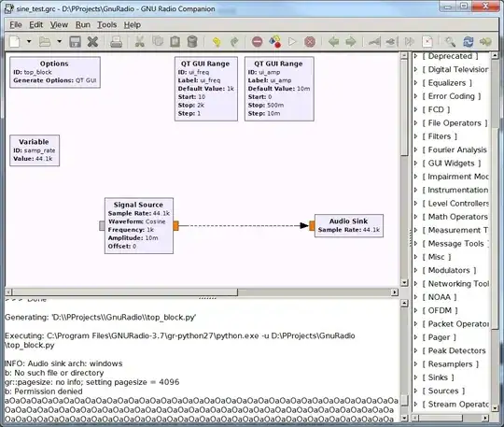Click the 'Generating: top_block.py' console line
The height and width of the screenshot is (427, 504).
[x=100, y=318]
